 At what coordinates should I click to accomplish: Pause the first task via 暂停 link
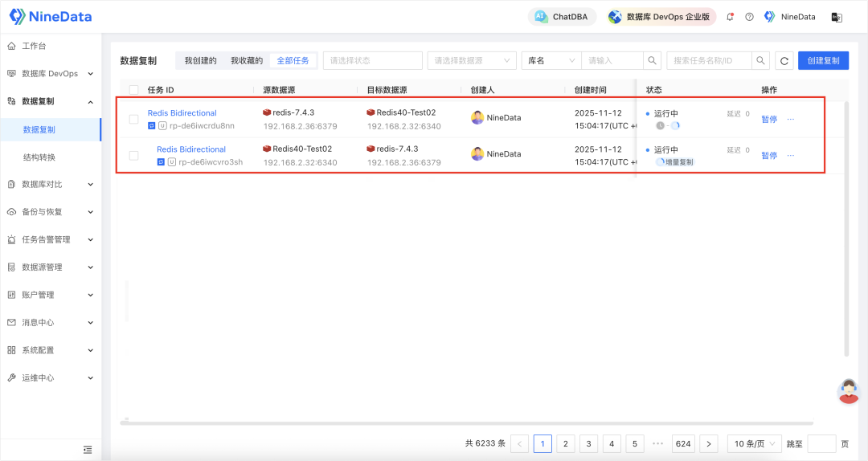click(x=769, y=119)
